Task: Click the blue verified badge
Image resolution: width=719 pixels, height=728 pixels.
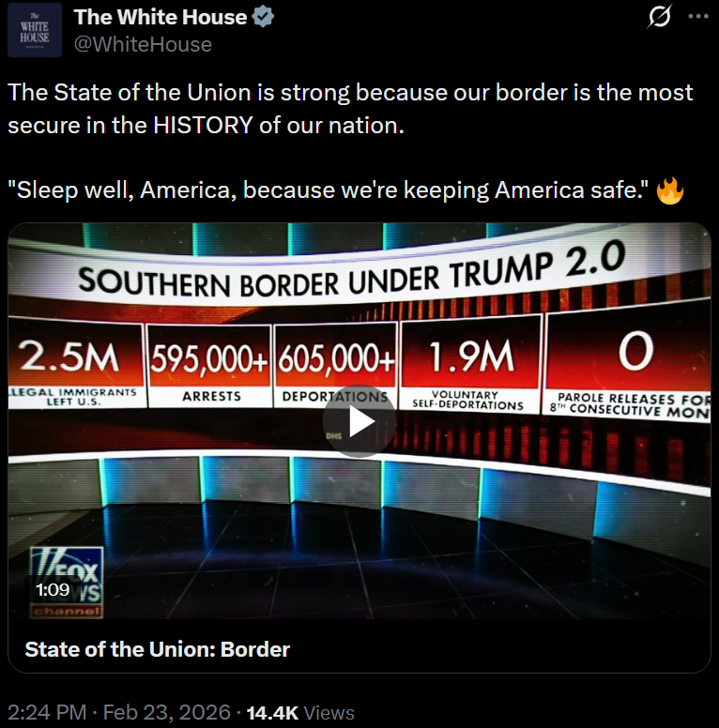Action: (263, 17)
